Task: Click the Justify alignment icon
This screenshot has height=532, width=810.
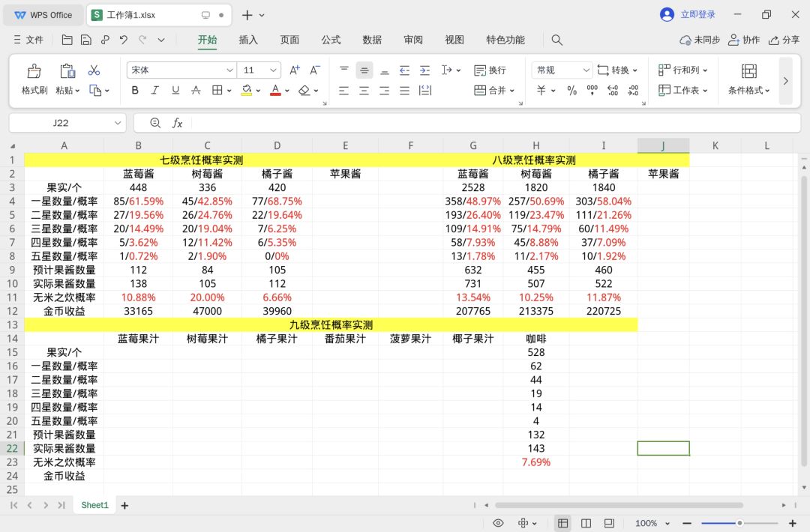Action: [x=404, y=91]
